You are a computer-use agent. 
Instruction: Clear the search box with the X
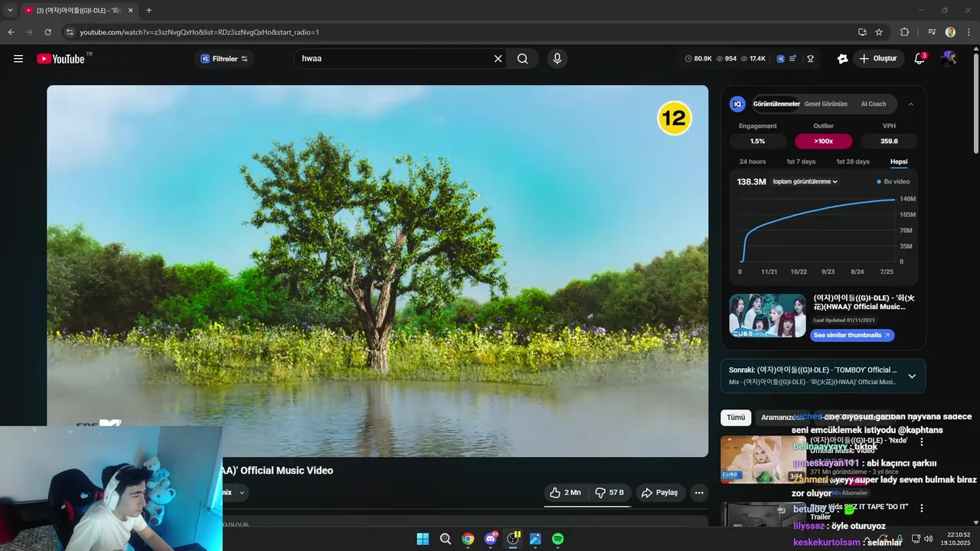point(498,59)
